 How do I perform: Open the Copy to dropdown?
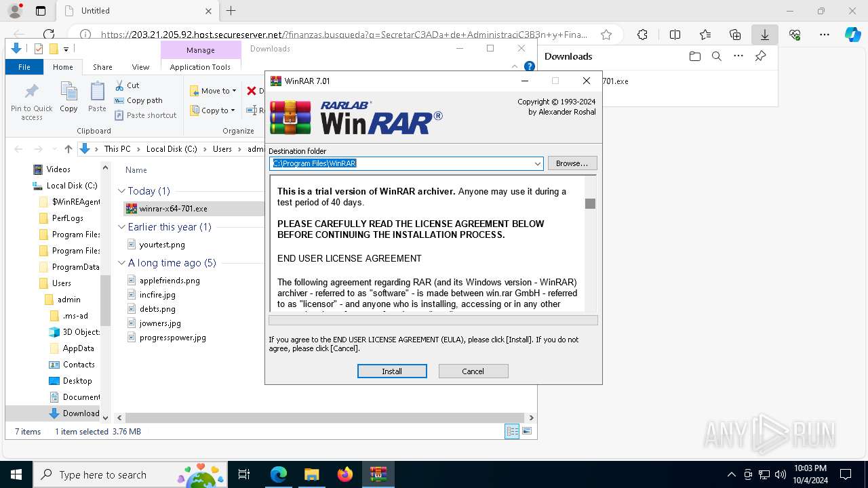click(213, 110)
